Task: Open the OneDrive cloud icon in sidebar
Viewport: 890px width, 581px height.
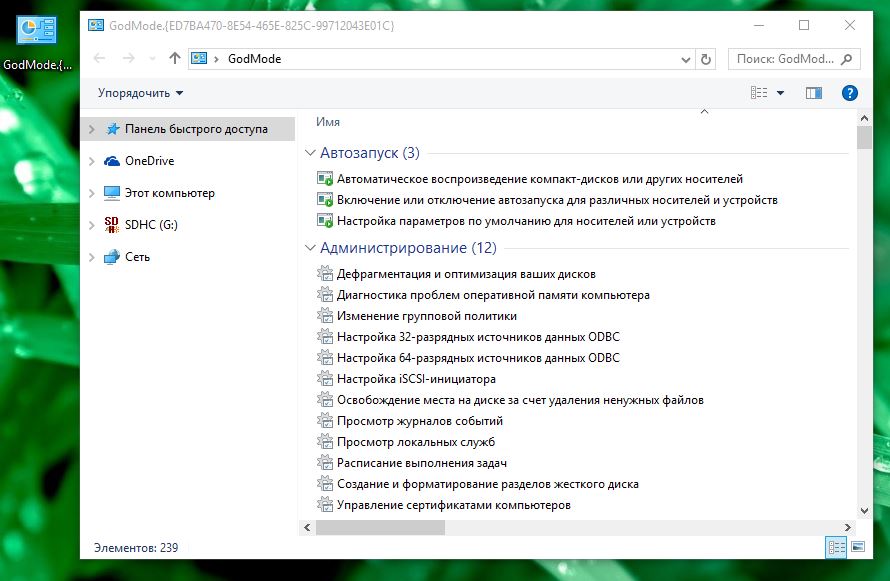Action: tap(112, 161)
